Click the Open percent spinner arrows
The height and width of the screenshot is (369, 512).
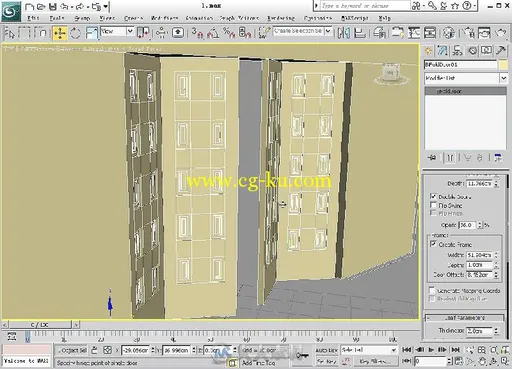coord(480,225)
